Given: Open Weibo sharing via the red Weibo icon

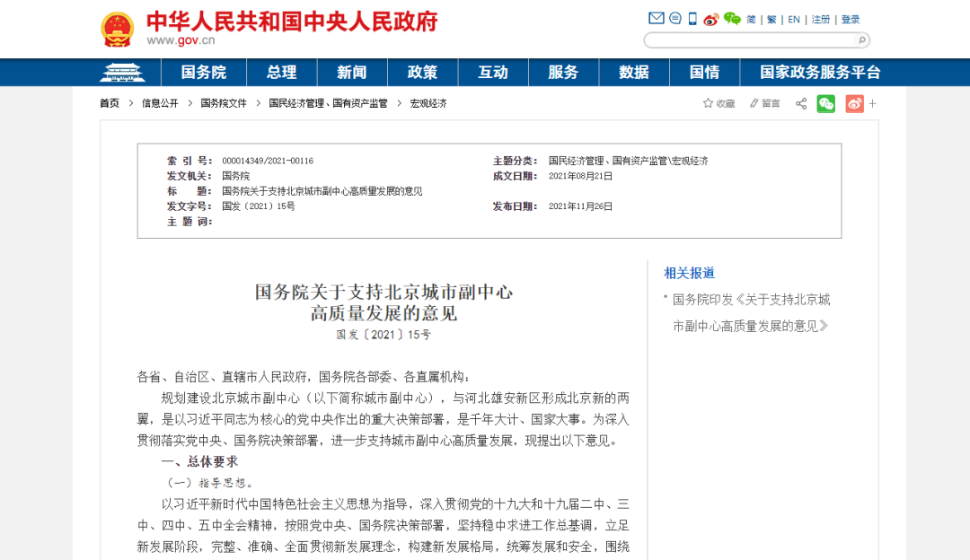Looking at the screenshot, I should [x=855, y=103].
